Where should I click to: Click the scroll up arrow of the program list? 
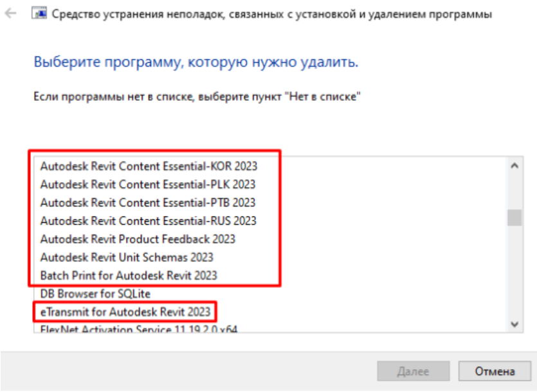[x=514, y=166]
